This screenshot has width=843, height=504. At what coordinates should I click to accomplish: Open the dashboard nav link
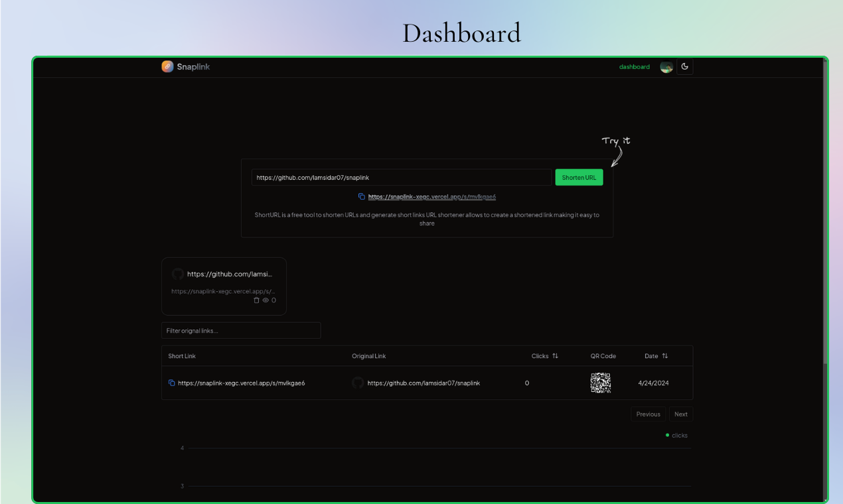click(x=635, y=67)
